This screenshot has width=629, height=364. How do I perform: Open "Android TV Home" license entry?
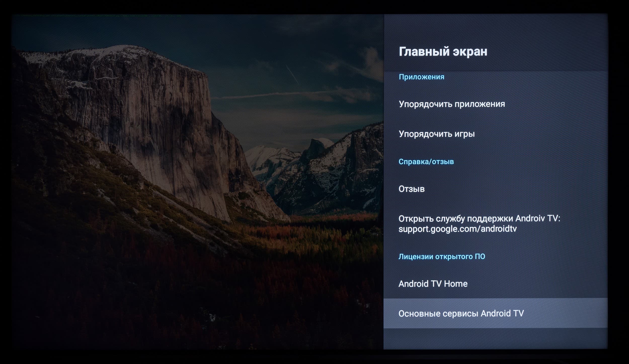coord(433,284)
